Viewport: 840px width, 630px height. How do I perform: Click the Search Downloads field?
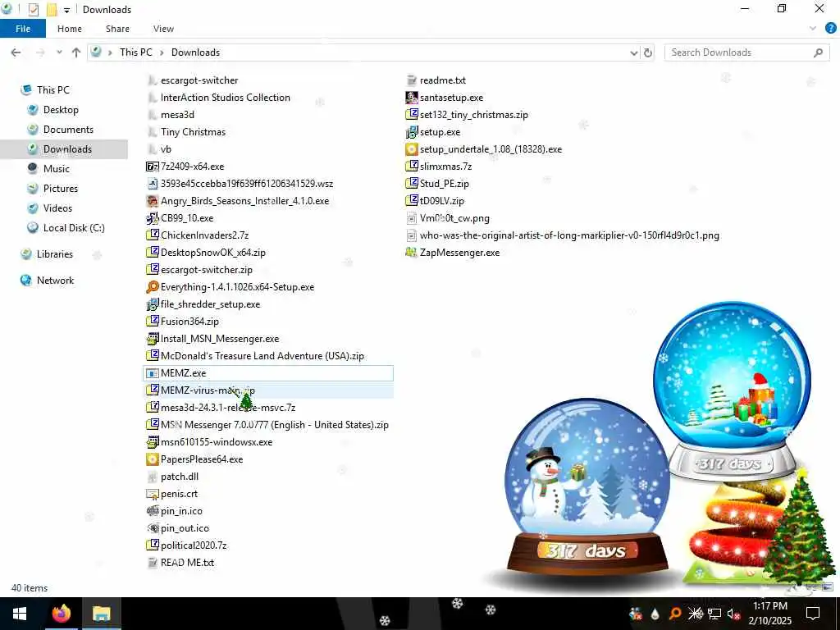pyautogui.click(x=746, y=52)
